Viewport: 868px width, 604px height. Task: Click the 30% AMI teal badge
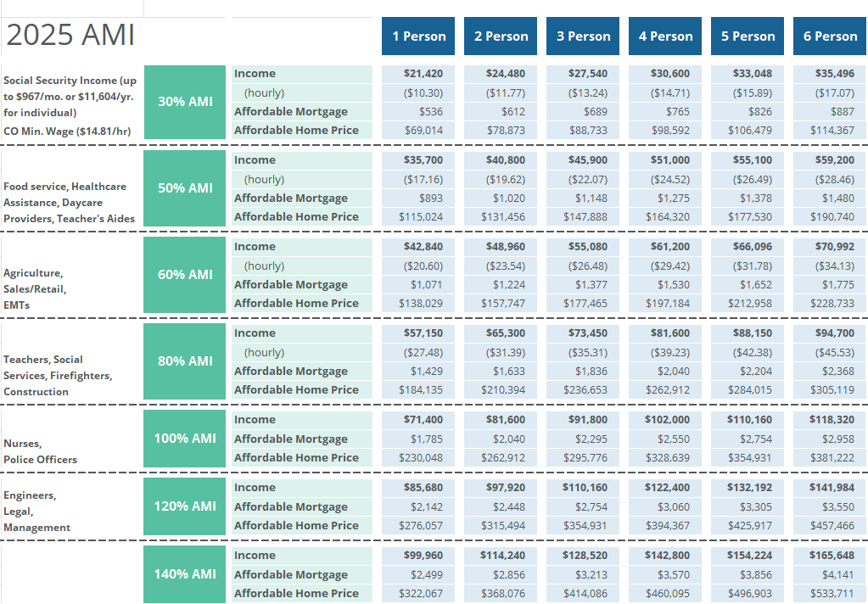point(183,101)
